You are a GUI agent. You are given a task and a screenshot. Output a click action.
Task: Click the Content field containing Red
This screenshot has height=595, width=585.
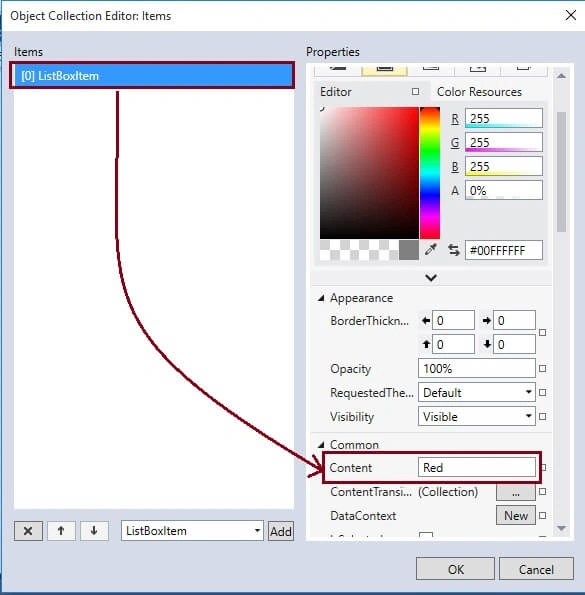point(477,467)
